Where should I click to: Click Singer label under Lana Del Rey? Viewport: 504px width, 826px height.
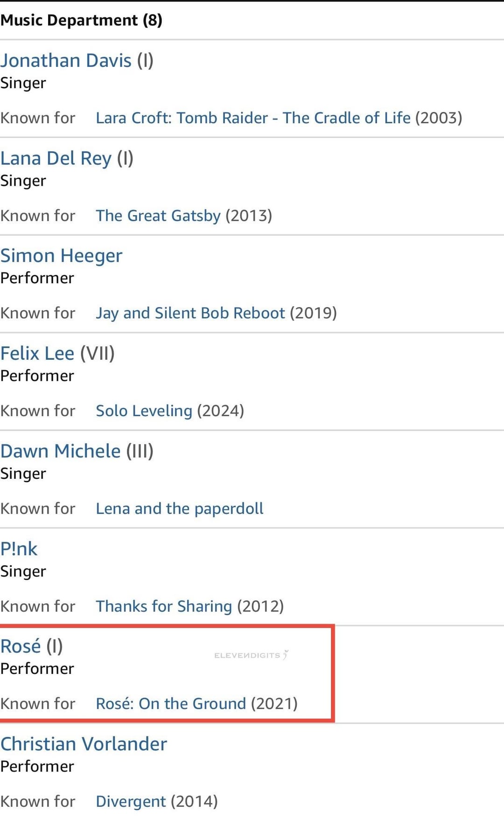[x=23, y=181]
